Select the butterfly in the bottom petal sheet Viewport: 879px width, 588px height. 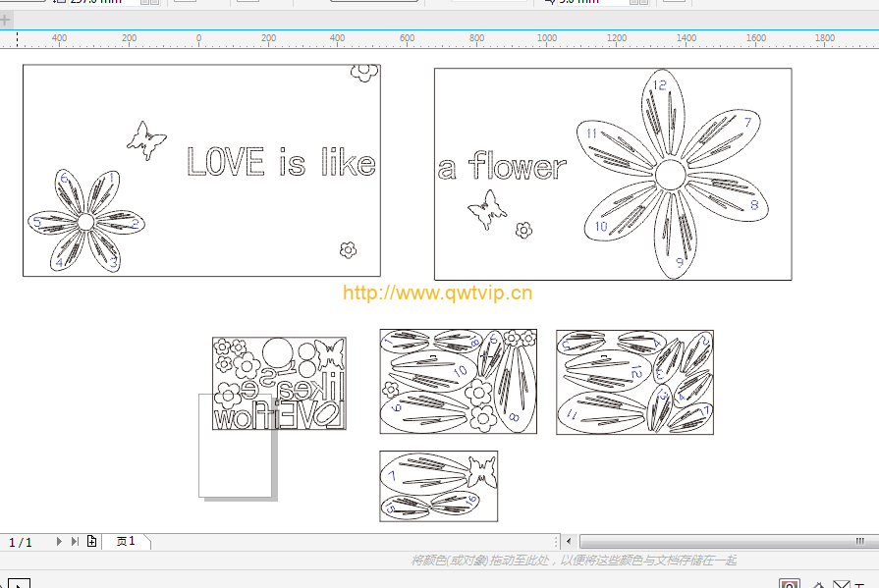click(482, 472)
